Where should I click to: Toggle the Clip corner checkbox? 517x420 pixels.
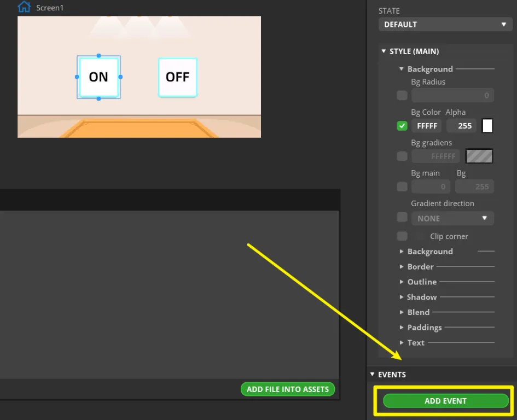coord(402,236)
